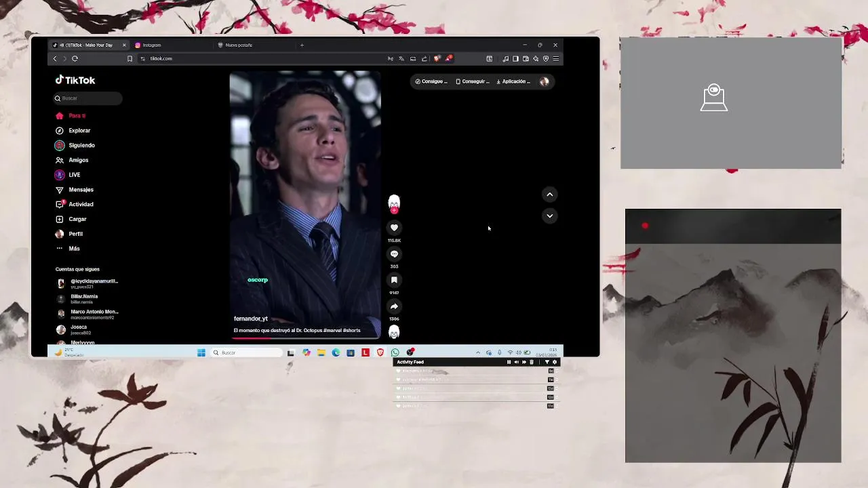Clear Activity Feed with trash icon

pos(532,362)
